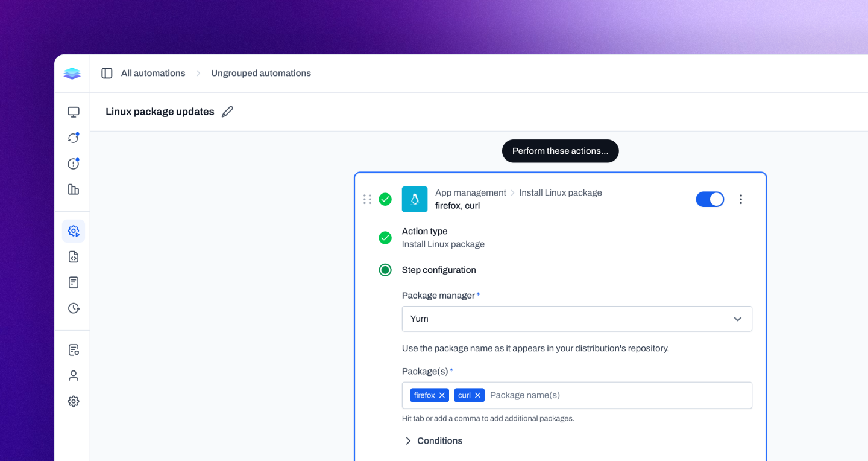Open the lined document icon in sidebar

74,282
